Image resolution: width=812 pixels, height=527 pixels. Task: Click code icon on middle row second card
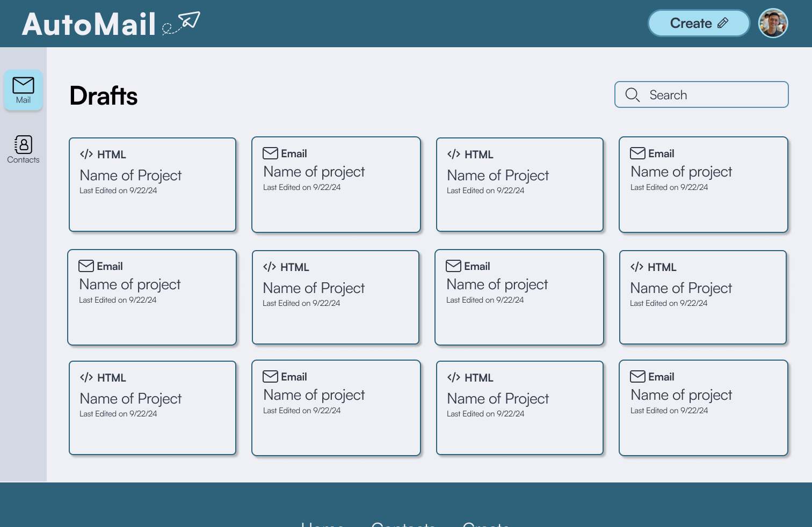pyautogui.click(x=270, y=267)
